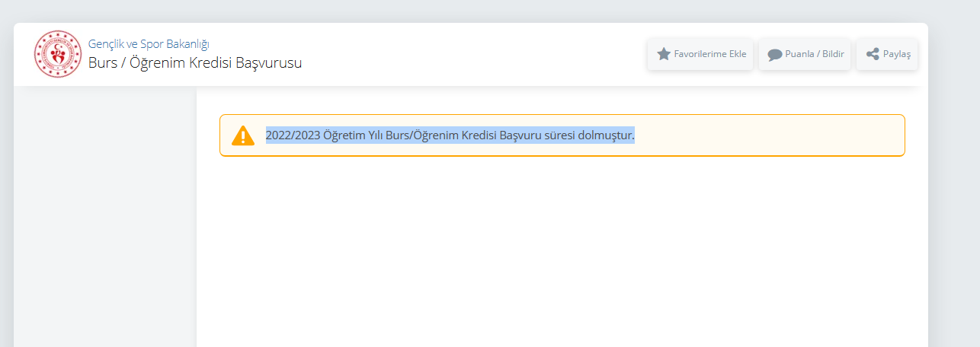Screen dimensions: 980x347
Task: Click the star icon for favorites
Action: [x=664, y=54]
